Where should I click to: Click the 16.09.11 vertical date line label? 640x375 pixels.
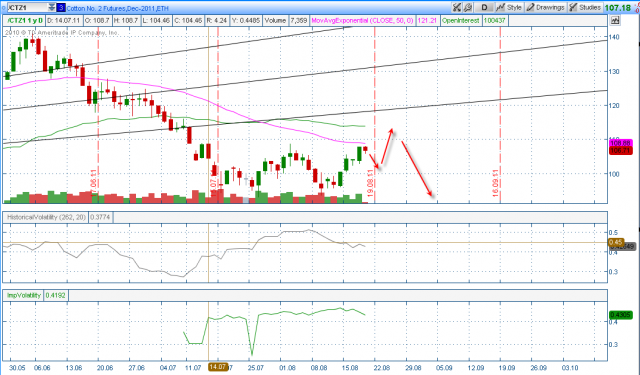496,184
